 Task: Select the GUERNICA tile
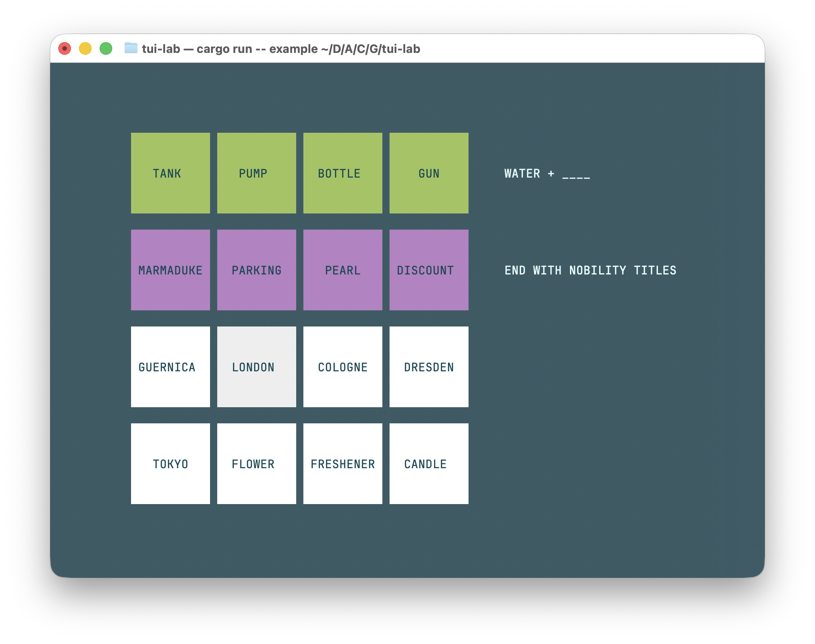(170, 367)
